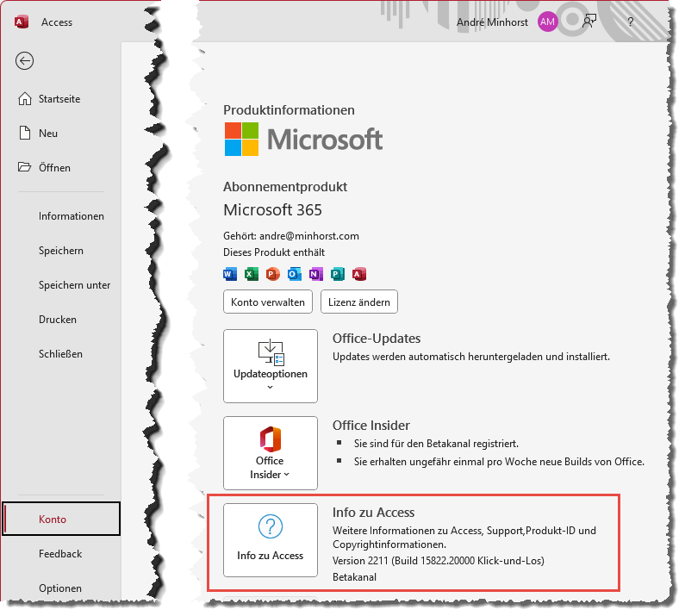Image resolution: width=685 pixels, height=616 pixels.
Task: Click the PowerPoint app icon
Action: (x=272, y=274)
